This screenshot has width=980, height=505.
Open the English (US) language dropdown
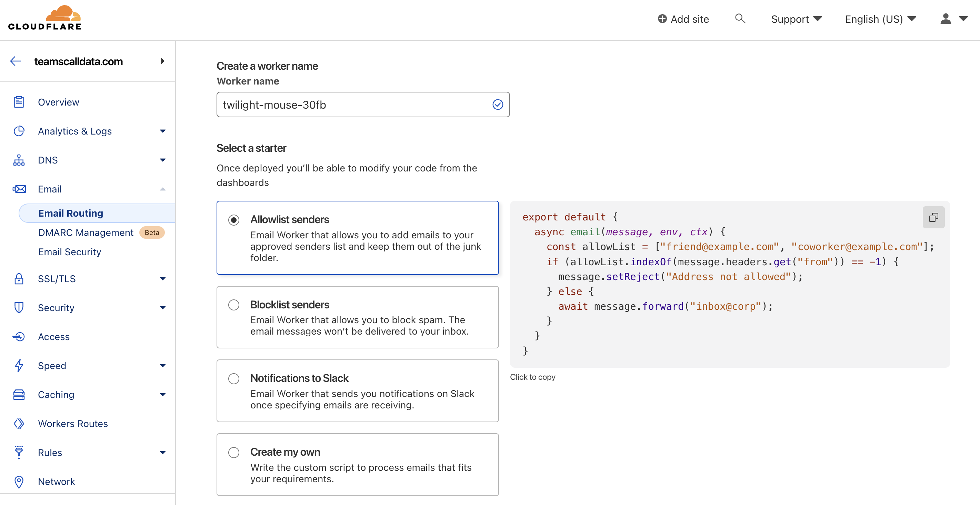(x=880, y=19)
